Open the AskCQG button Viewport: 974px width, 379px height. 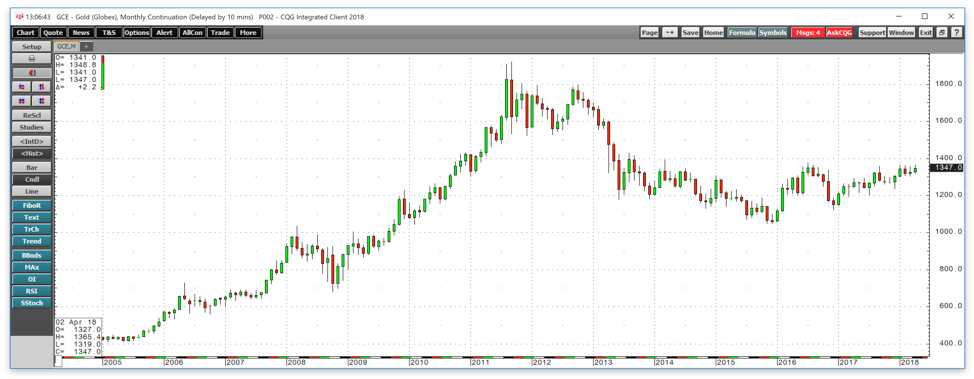coord(840,33)
